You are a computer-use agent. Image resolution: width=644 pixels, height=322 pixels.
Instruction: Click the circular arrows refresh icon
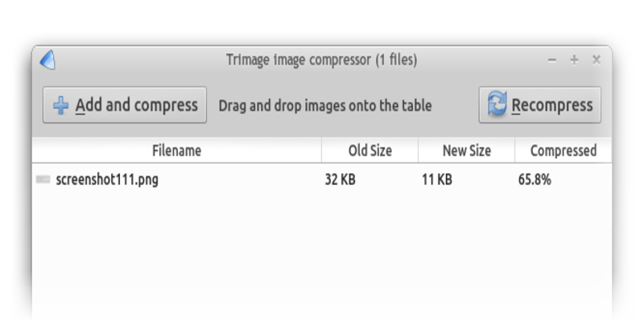497,105
